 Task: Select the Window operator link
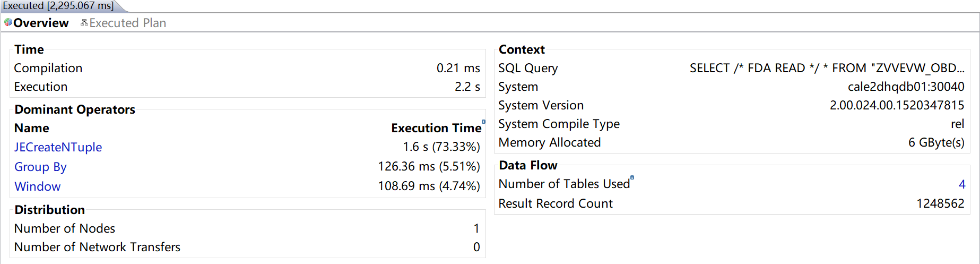[37, 186]
